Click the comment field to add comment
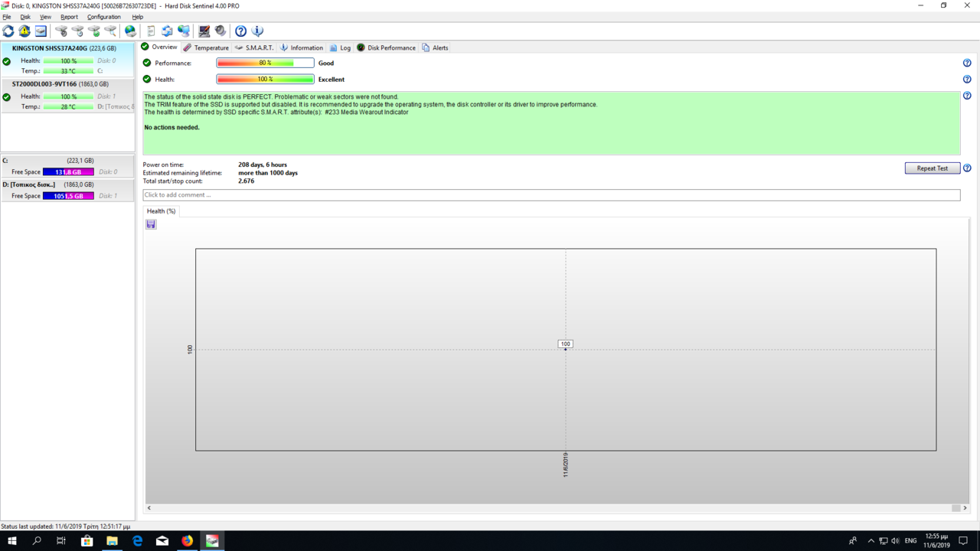The image size is (980, 551). tap(551, 195)
